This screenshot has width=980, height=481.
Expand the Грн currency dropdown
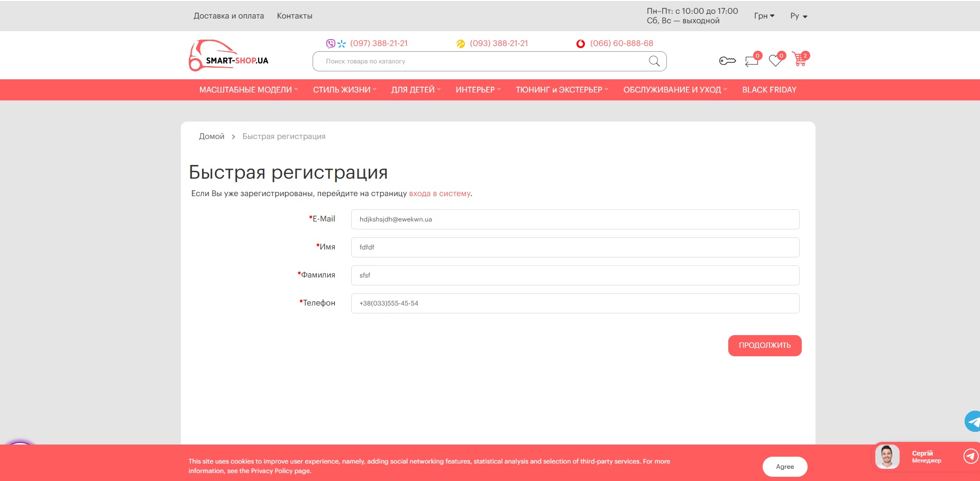pos(764,16)
